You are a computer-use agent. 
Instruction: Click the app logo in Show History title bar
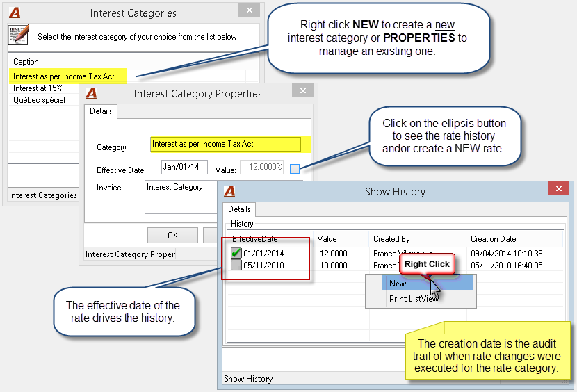click(229, 191)
